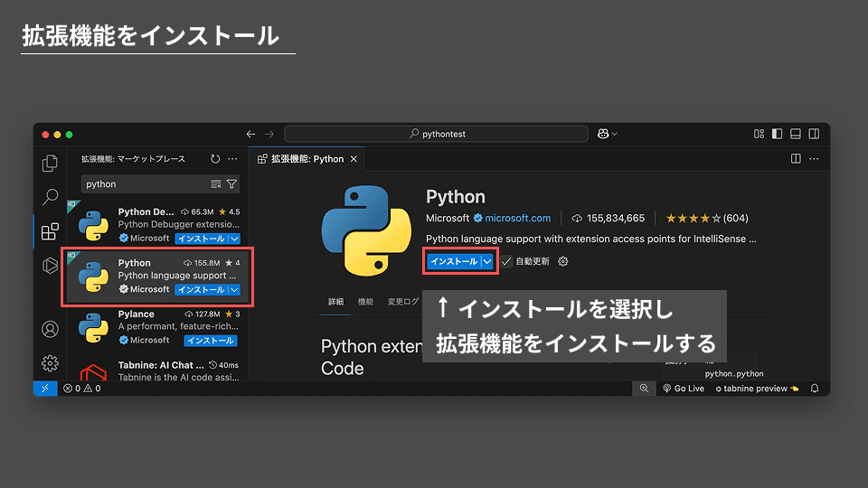Click the 拡張機能: マーケットプレース panel title
Image resolution: width=868 pixels, height=488 pixels.
(133, 159)
